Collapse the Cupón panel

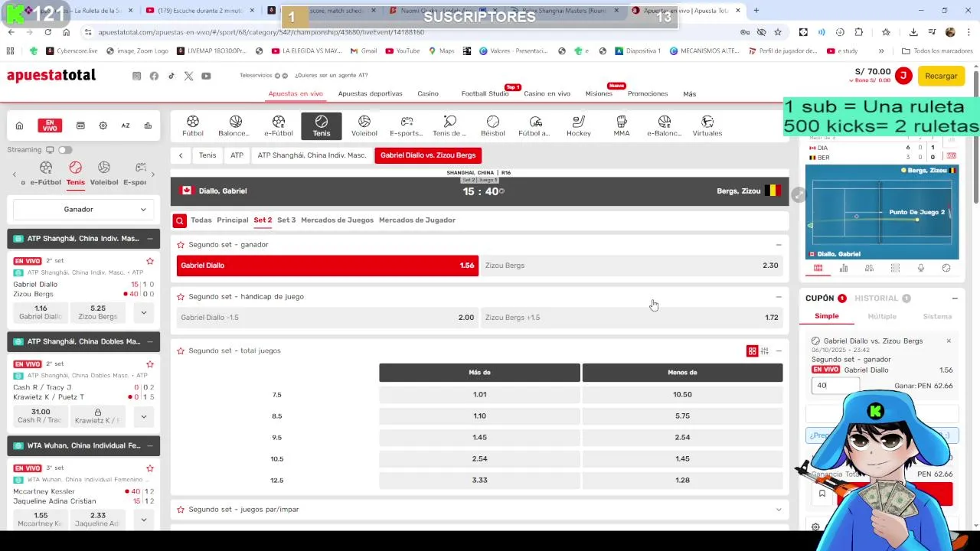pyautogui.click(x=955, y=298)
